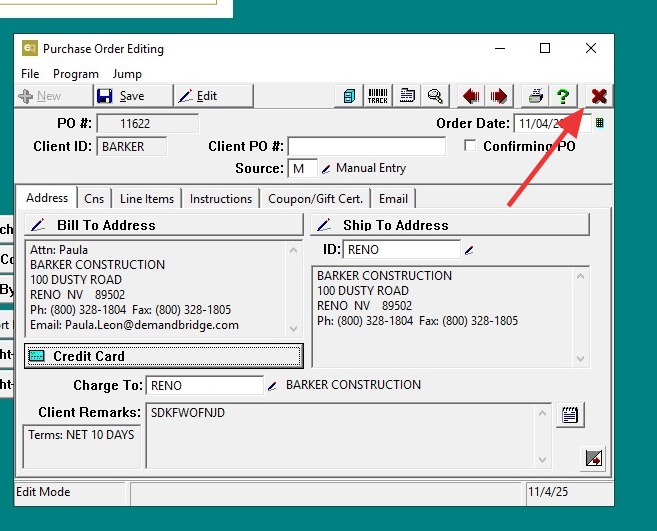The height and width of the screenshot is (531, 657).
Task: Open the Coupon/Gift Cert. tab
Action: click(x=315, y=199)
